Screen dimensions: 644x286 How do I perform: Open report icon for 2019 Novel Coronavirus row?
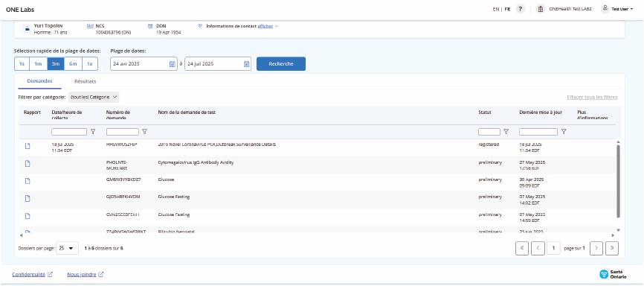(x=28, y=146)
